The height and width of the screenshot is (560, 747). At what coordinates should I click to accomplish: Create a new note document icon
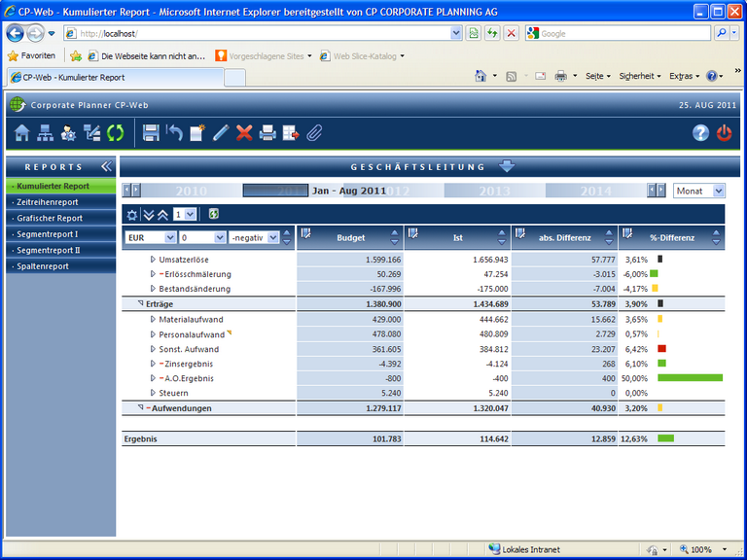[197, 133]
